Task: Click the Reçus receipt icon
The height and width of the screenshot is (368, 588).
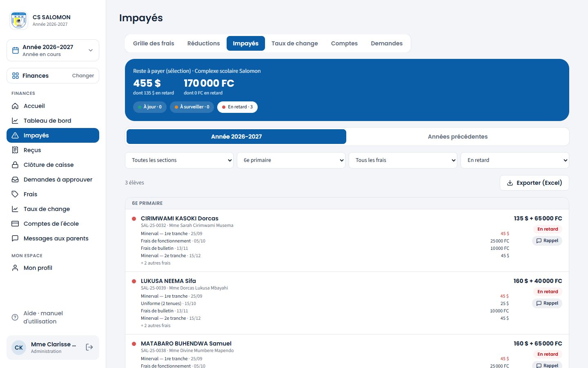Action: click(15, 150)
